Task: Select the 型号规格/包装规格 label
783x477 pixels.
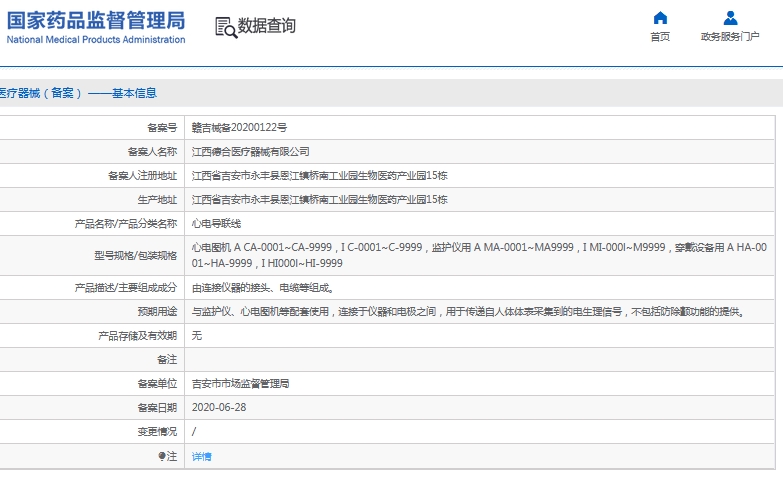Action: [136, 256]
